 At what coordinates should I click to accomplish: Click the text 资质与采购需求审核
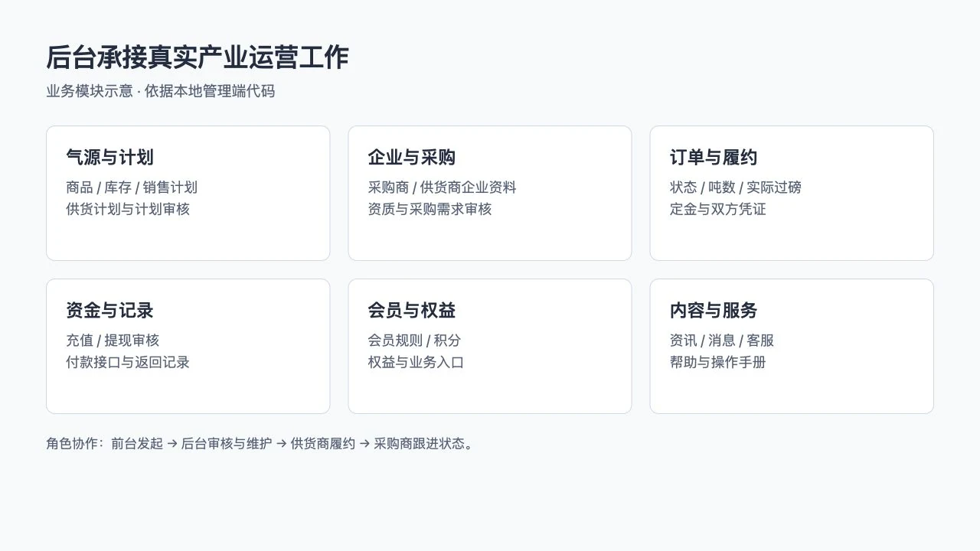(x=430, y=209)
